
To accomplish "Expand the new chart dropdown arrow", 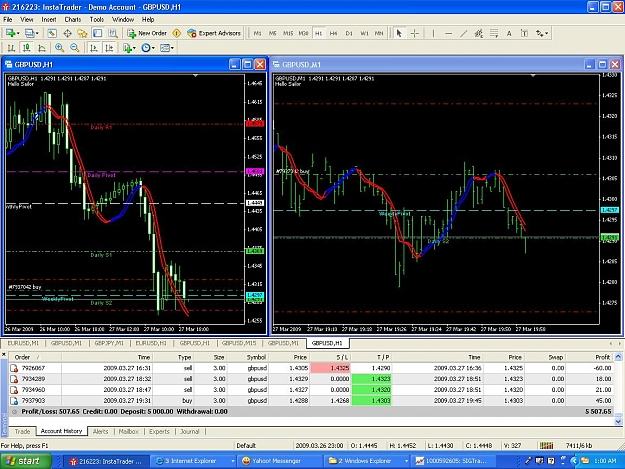I will pos(18,33).
